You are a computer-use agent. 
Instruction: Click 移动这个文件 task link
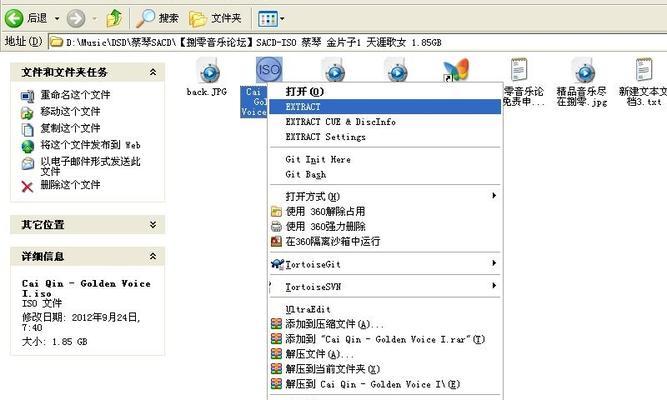point(70,111)
